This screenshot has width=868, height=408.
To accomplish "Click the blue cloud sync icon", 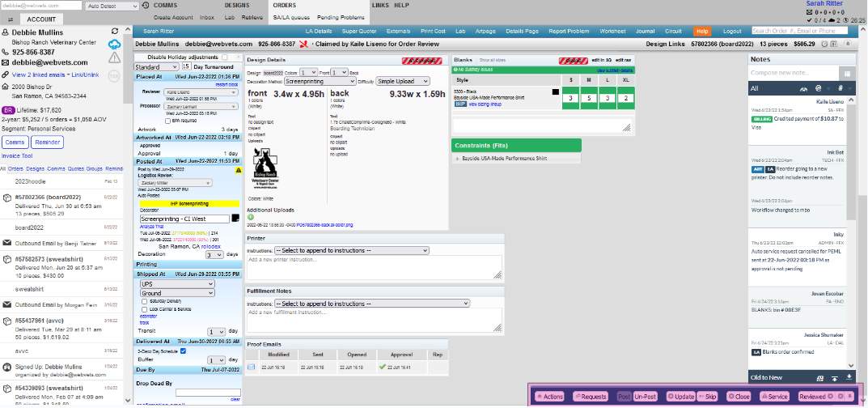I will tap(114, 45).
